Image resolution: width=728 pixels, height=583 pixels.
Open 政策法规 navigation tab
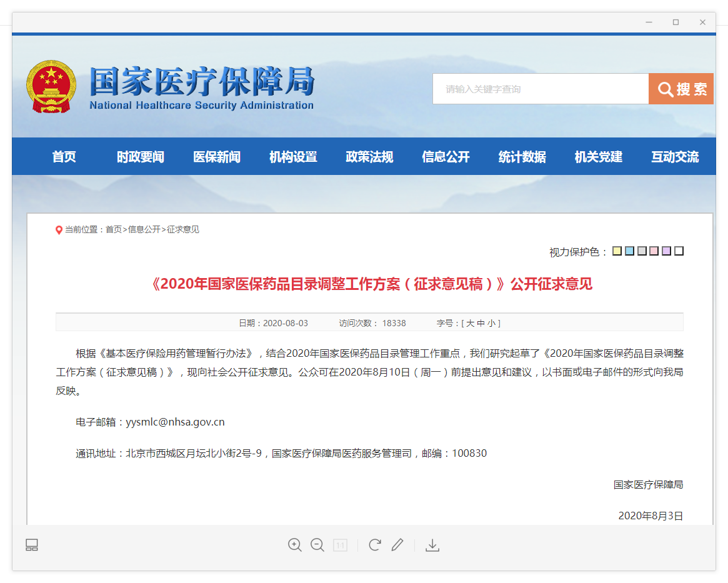pos(369,157)
